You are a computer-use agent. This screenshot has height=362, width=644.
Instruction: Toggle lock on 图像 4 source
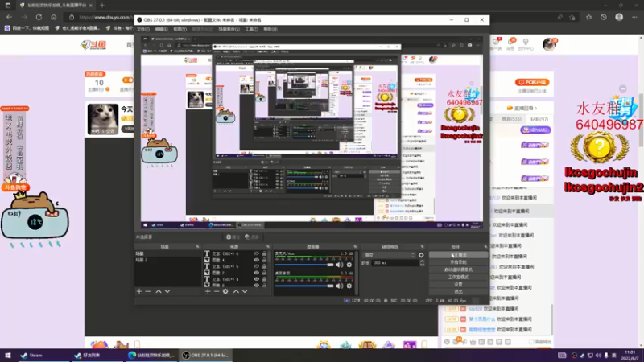point(264,260)
